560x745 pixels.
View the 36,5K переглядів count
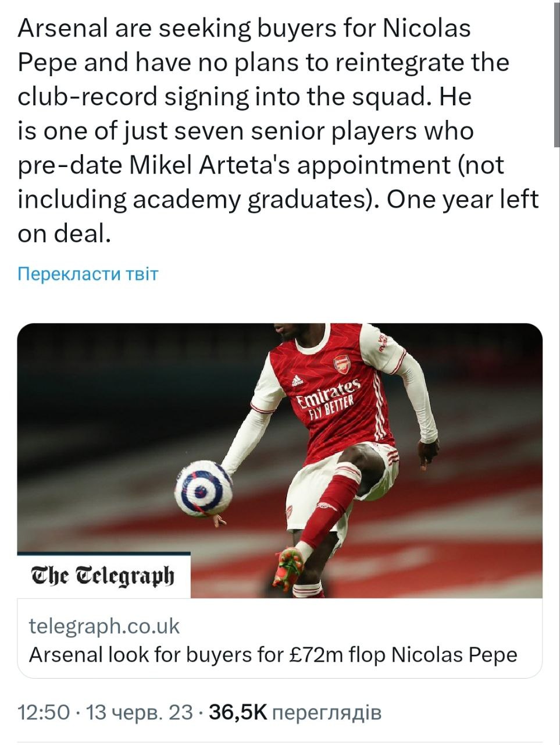tap(295, 712)
